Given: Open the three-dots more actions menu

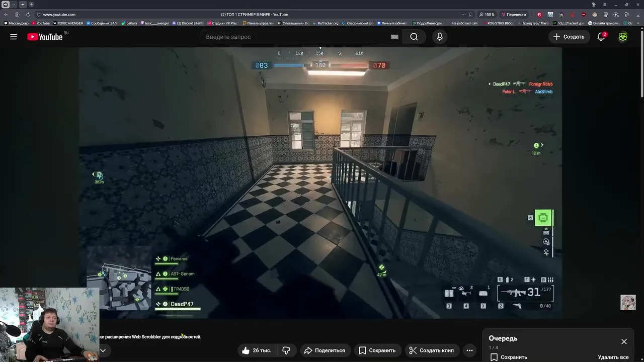Looking at the screenshot, I should [x=469, y=350].
